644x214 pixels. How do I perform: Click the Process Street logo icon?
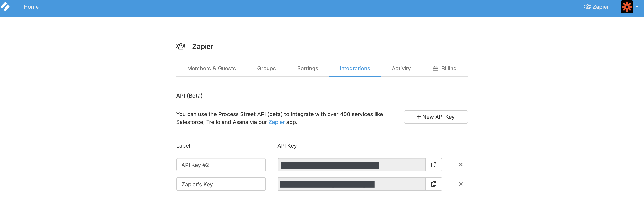(x=6, y=7)
